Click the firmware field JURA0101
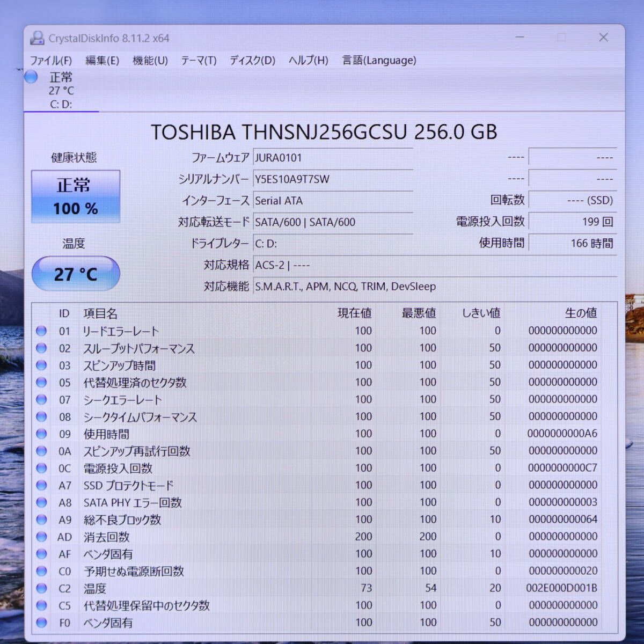 (333, 158)
